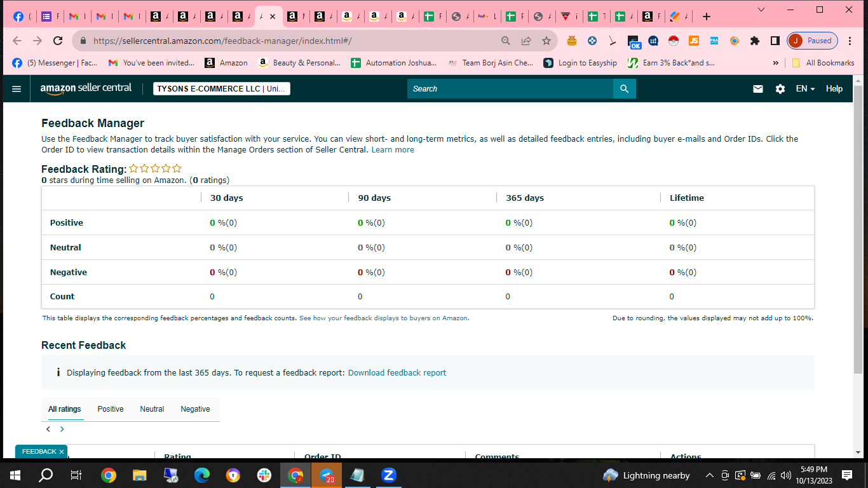Click the 365 days column header

[525, 198]
